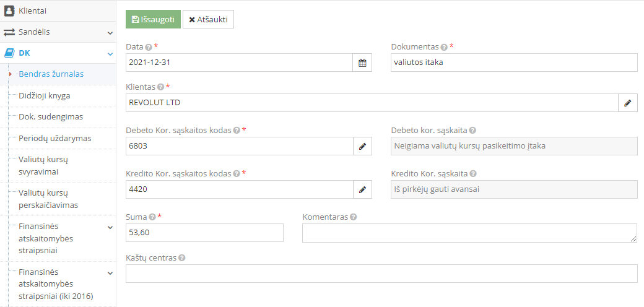Viewport: 644px width, 307px height.
Task: Click the pencil icon beside Klientas field
Action: click(627, 103)
